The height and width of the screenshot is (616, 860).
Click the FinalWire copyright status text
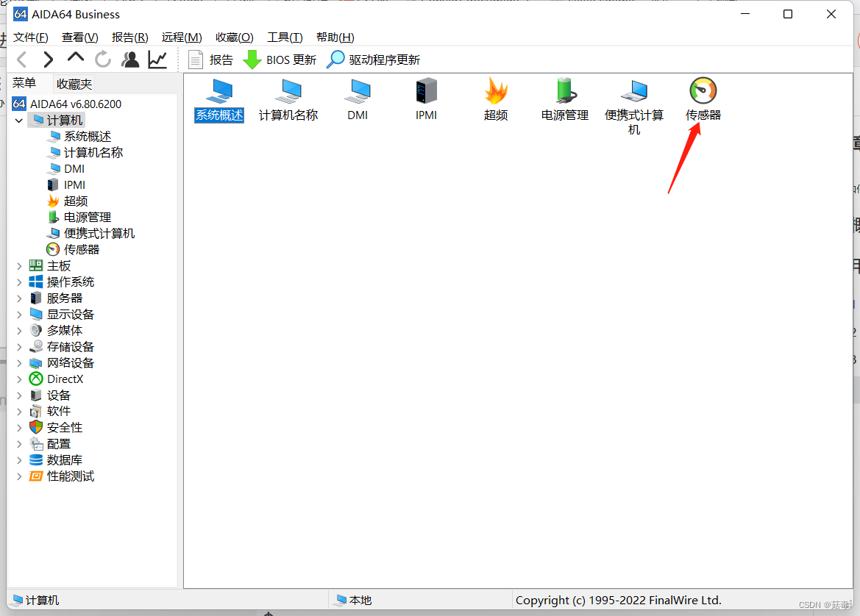618,600
